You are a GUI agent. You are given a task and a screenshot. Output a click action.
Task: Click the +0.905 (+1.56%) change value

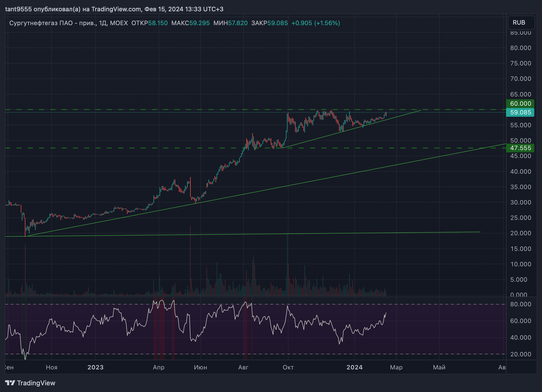[x=316, y=23]
